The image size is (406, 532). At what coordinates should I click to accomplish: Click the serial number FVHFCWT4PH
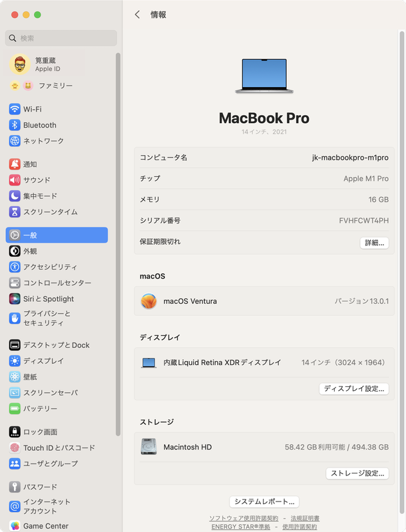[363, 221]
